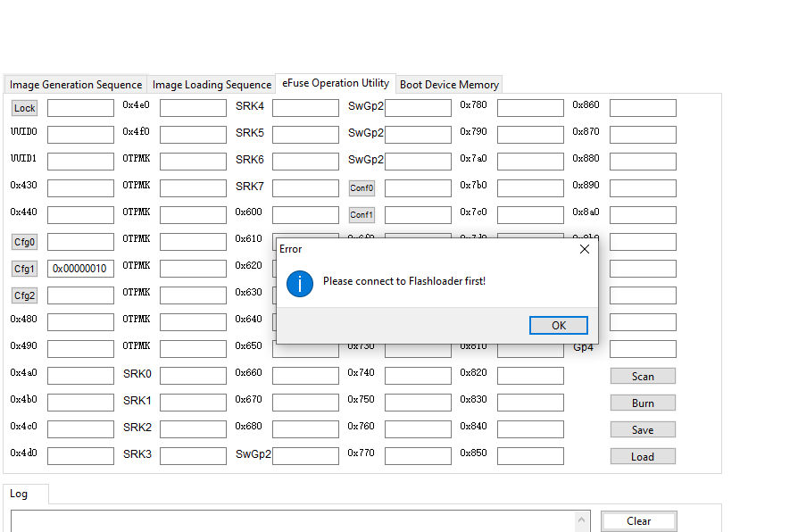Select the 0x00000010 value field next to Cfg1
The image size is (798, 532).
click(80, 268)
